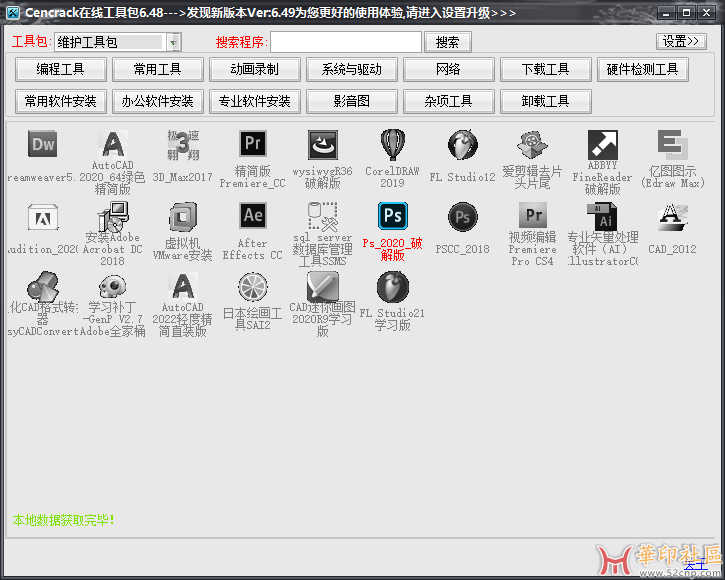The height and width of the screenshot is (580, 725).
Task: Expand the 工具包 dropdown arrow
Action: tap(173, 43)
